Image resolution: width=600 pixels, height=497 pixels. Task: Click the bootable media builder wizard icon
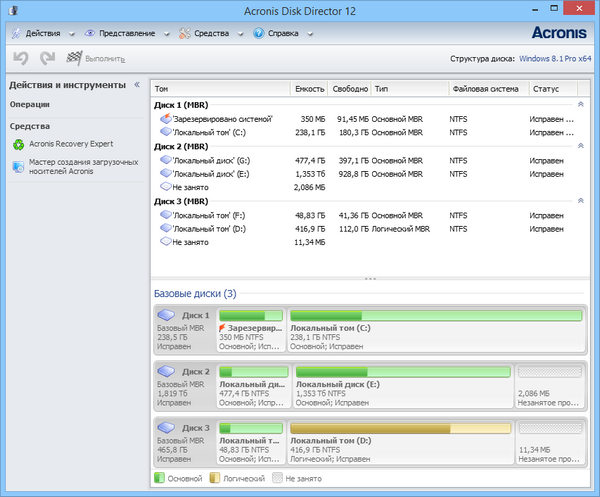tap(19, 166)
